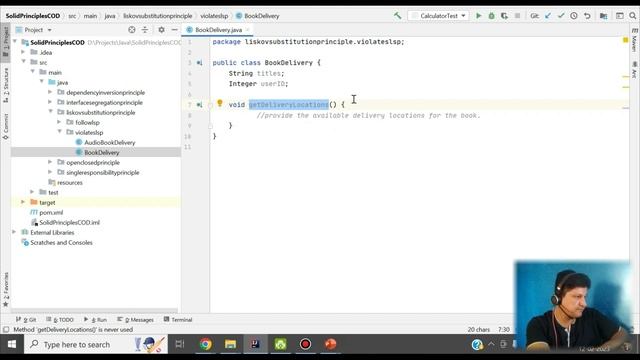Open the 9: Git tool window tab
Viewport: 640px width, 360px height.
(26, 320)
